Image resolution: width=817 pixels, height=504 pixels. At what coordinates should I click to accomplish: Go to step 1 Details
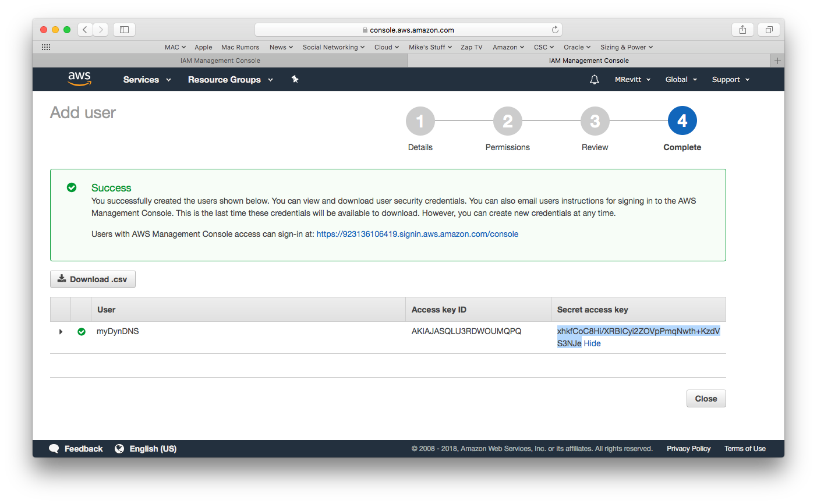pos(420,121)
